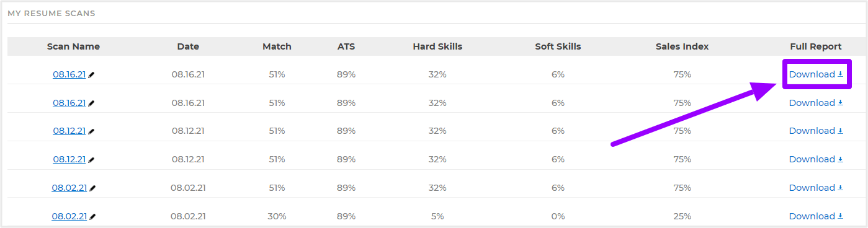Viewport: 868px width, 228px height.
Task: Download the report for the first 08.02.21 scan
Action: 816,188
